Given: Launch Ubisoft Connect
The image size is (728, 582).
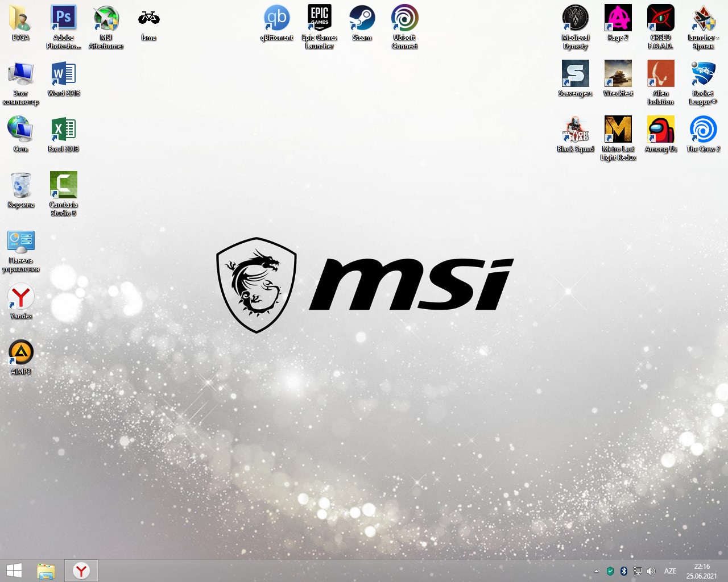Looking at the screenshot, I should pos(404,27).
